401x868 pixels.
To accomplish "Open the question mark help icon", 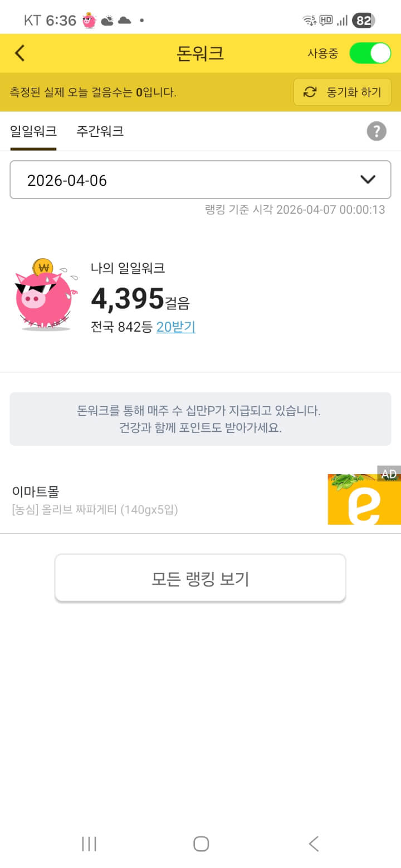I will (x=376, y=131).
